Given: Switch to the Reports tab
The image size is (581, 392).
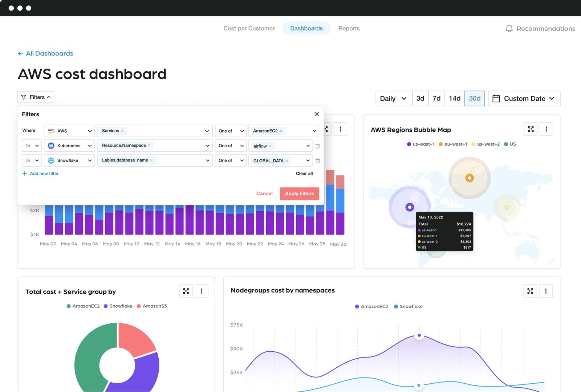Looking at the screenshot, I should click(x=349, y=28).
